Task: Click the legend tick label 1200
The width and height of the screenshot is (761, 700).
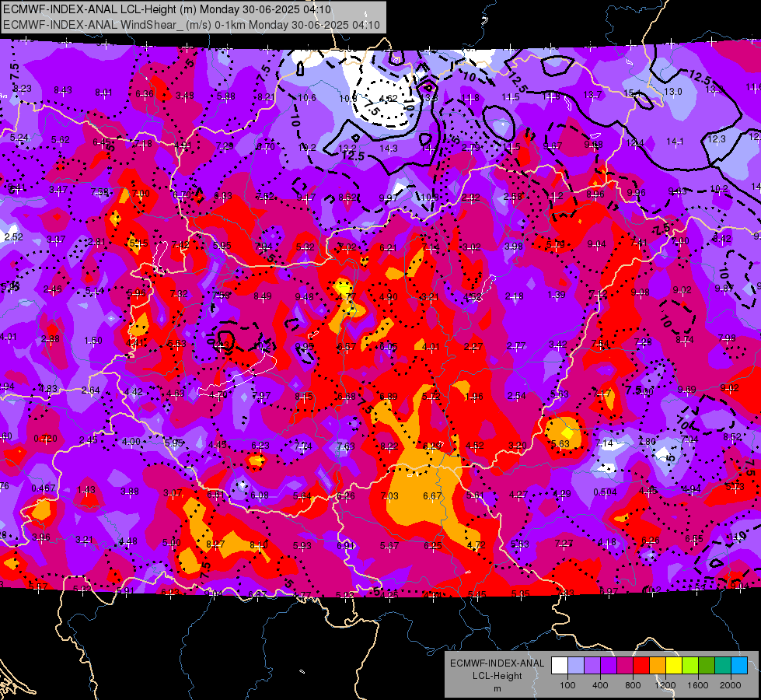Action: pos(665,685)
